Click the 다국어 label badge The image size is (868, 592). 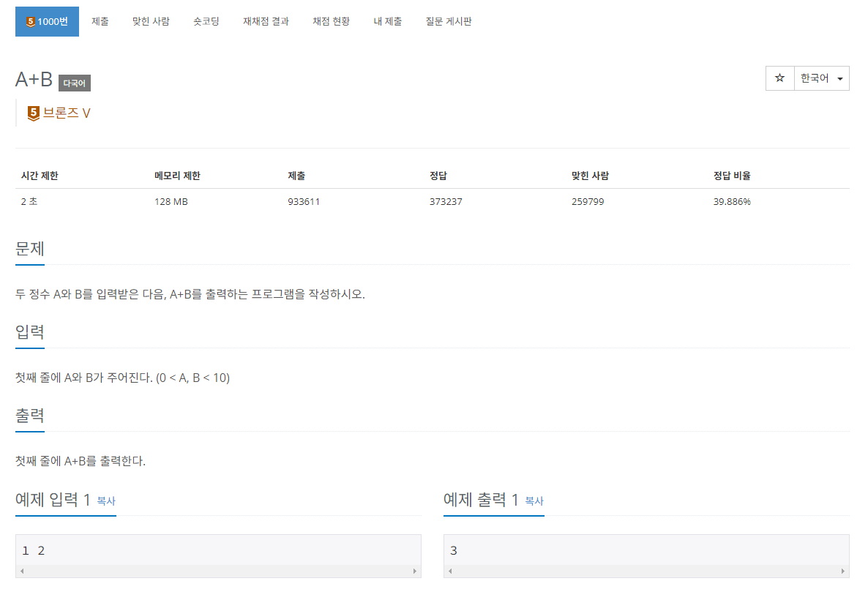pos(74,83)
